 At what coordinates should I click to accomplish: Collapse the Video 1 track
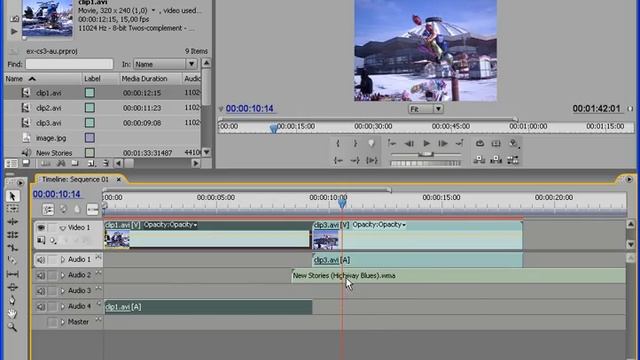coord(62,228)
